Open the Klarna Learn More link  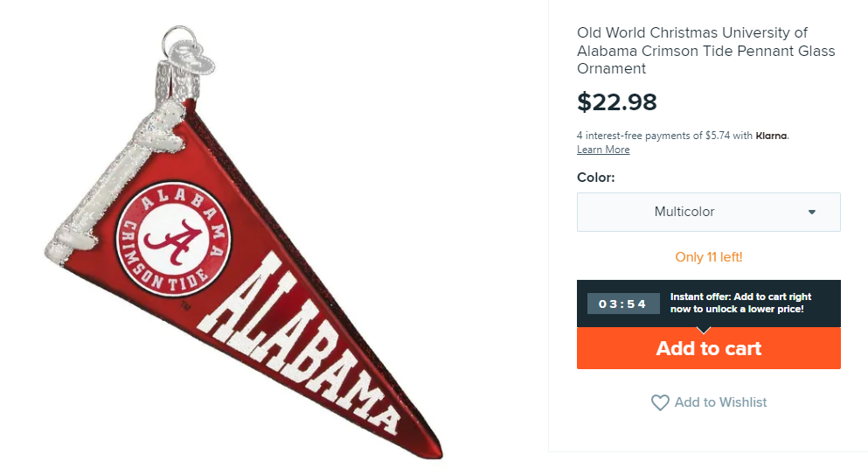click(603, 150)
